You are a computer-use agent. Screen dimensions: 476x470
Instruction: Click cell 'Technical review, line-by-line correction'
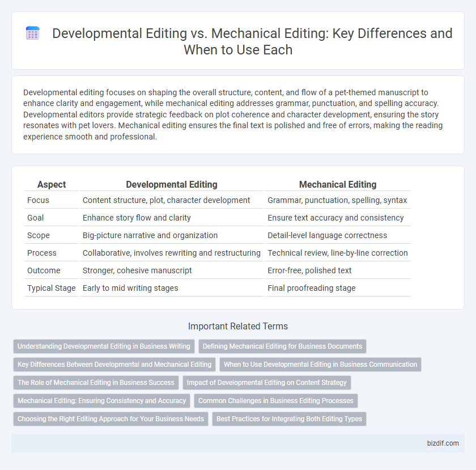338,253
